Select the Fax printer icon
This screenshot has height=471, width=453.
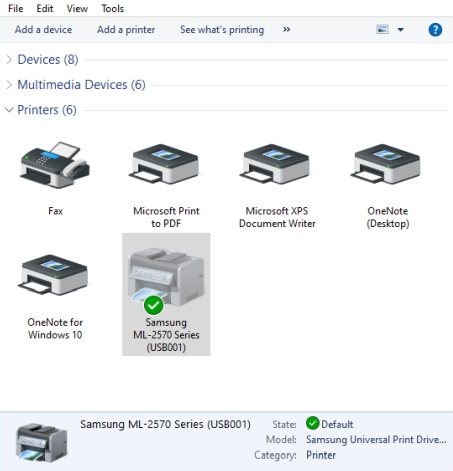tap(55, 165)
